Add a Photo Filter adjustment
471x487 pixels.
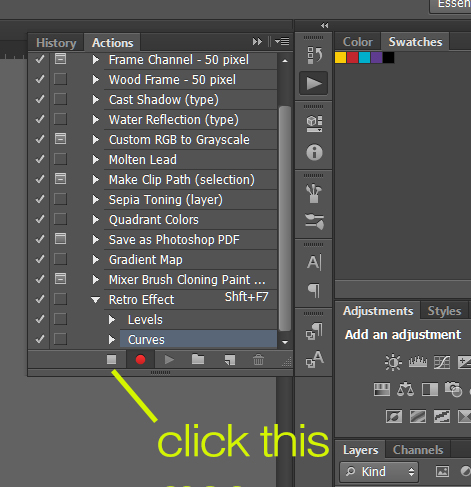click(453, 389)
